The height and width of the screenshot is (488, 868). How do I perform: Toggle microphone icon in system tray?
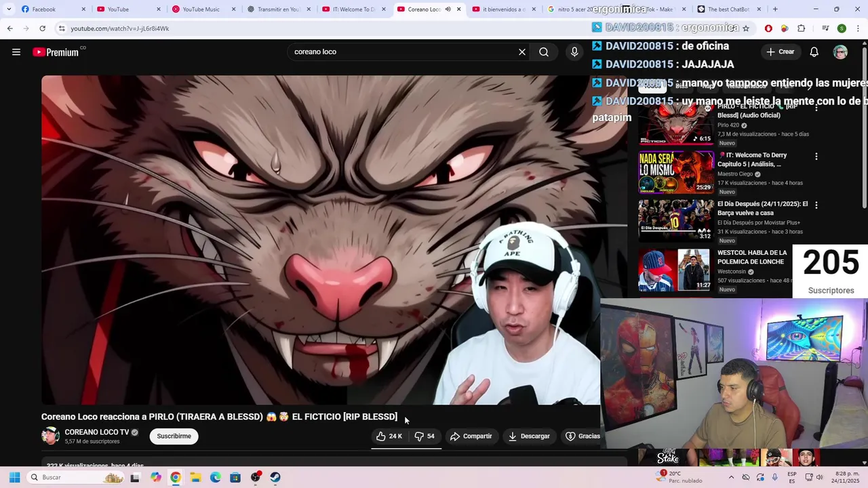[775, 477]
